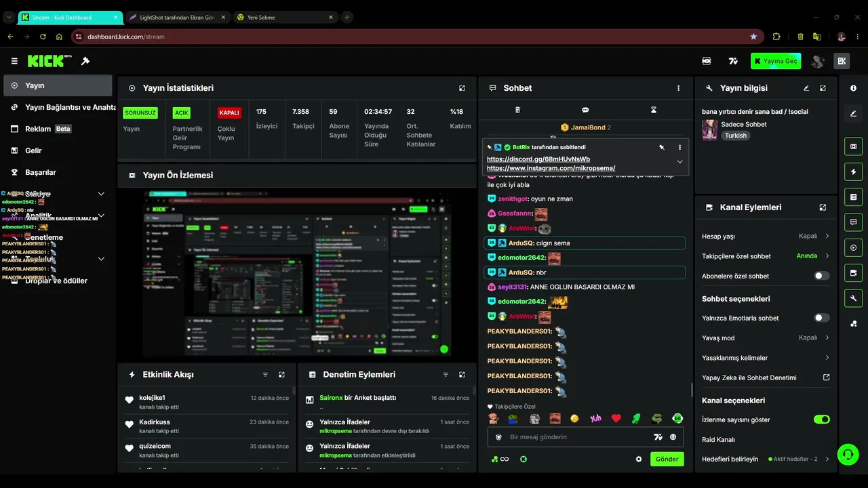Click Raid Kanalı option

pyautogui.click(x=719, y=440)
